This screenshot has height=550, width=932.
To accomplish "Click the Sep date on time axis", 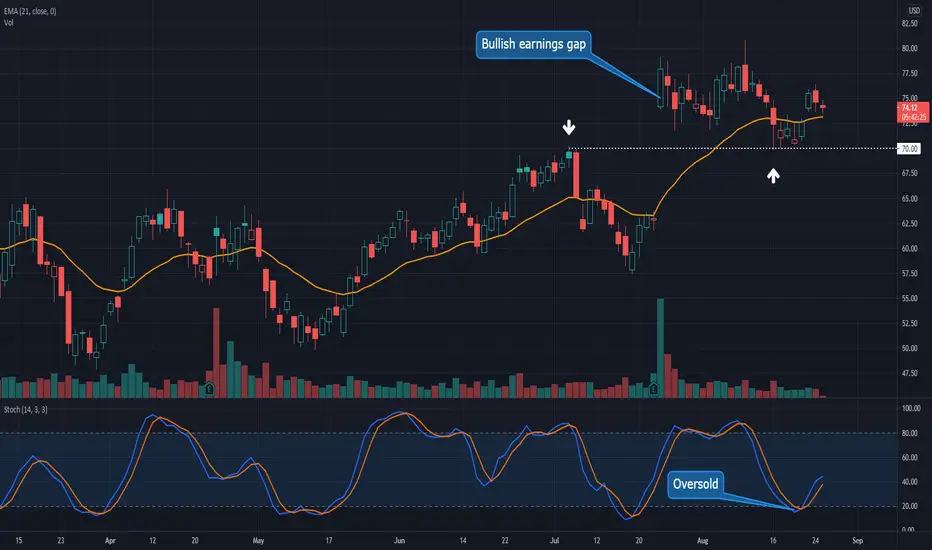I will click(857, 540).
